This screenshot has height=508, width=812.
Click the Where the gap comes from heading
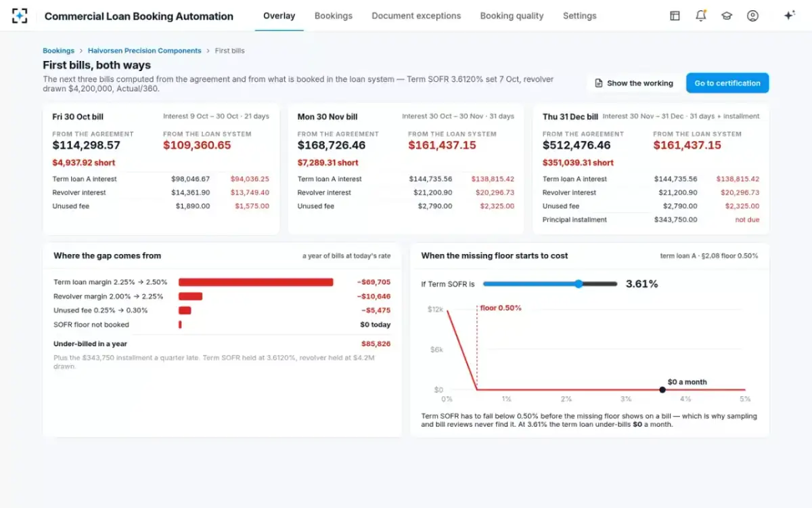tap(107, 255)
